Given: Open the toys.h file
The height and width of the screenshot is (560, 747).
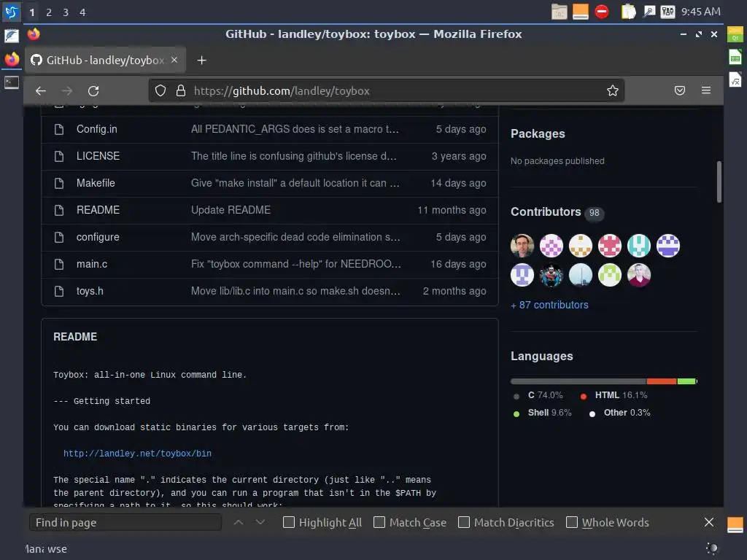Looking at the screenshot, I should (x=90, y=291).
